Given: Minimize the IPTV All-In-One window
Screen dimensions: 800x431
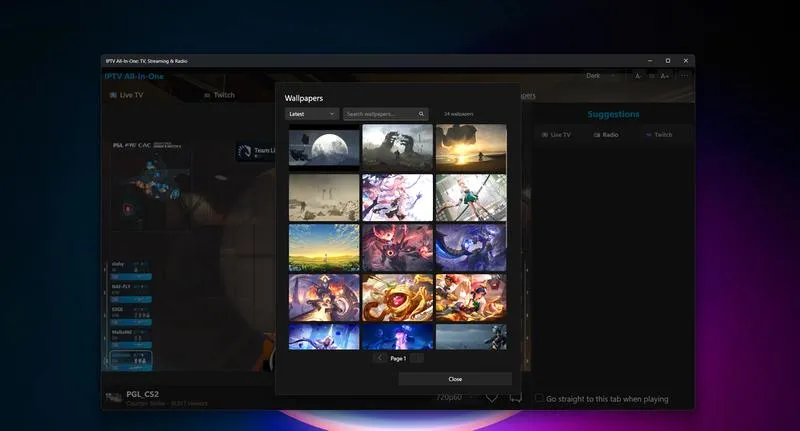Looking at the screenshot, I should (650, 61).
